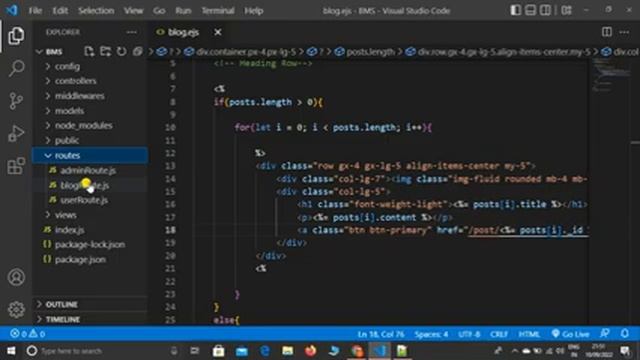Screen dimensions: 640x360
Task: Change UTF-8 file encoding
Action: (469, 334)
